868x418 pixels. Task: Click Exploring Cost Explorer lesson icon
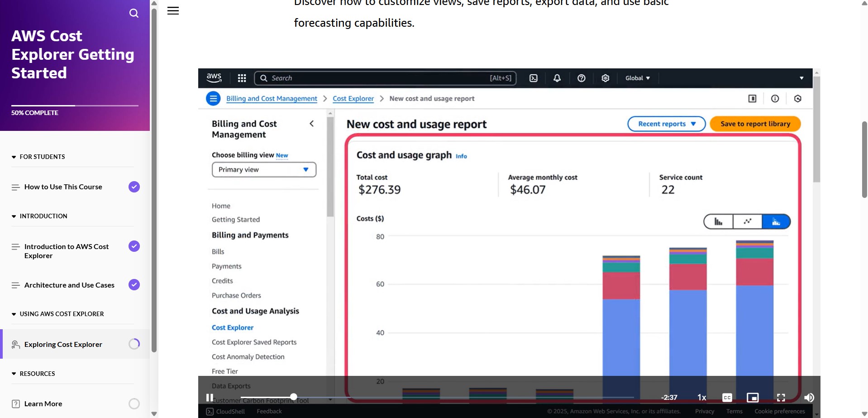(15, 345)
